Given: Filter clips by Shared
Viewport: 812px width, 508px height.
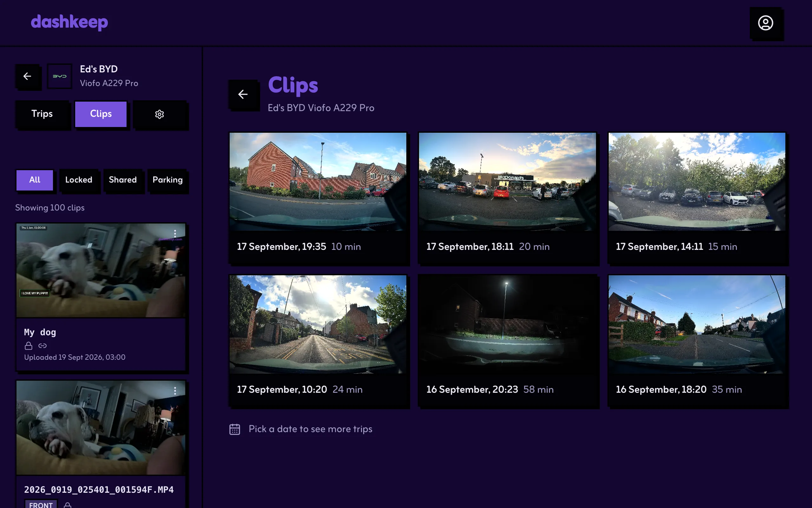Looking at the screenshot, I should 123,180.
